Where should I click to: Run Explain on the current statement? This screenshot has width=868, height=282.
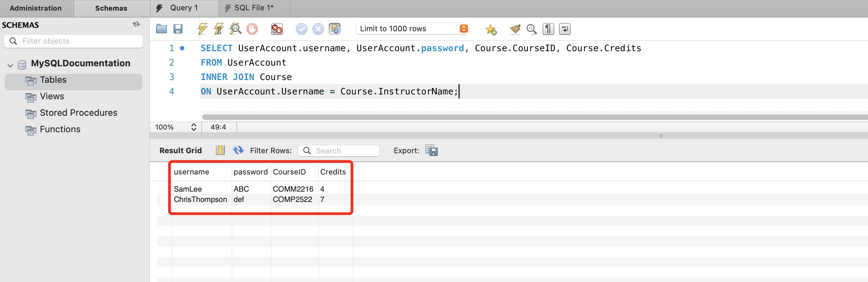pyautogui.click(x=235, y=29)
